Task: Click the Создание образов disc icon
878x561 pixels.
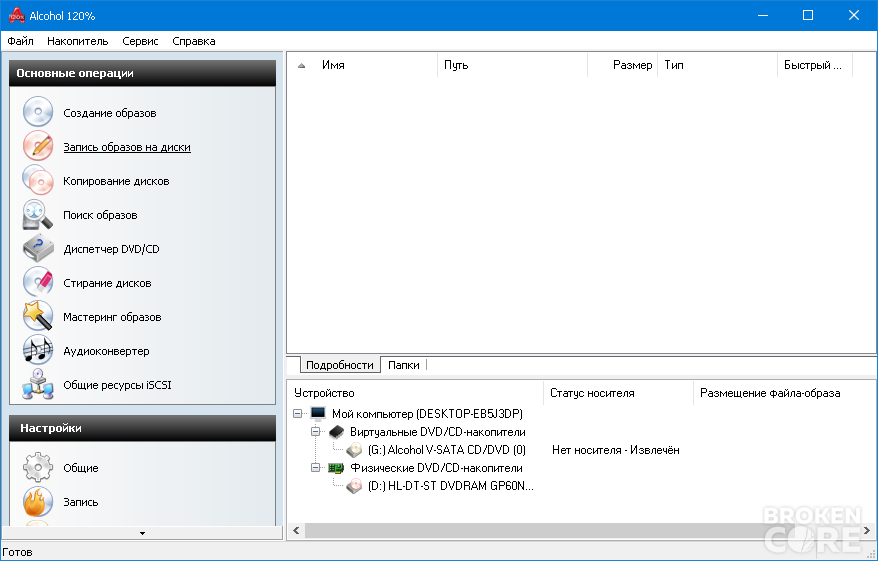Action: pyautogui.click(x=38, y=112)
